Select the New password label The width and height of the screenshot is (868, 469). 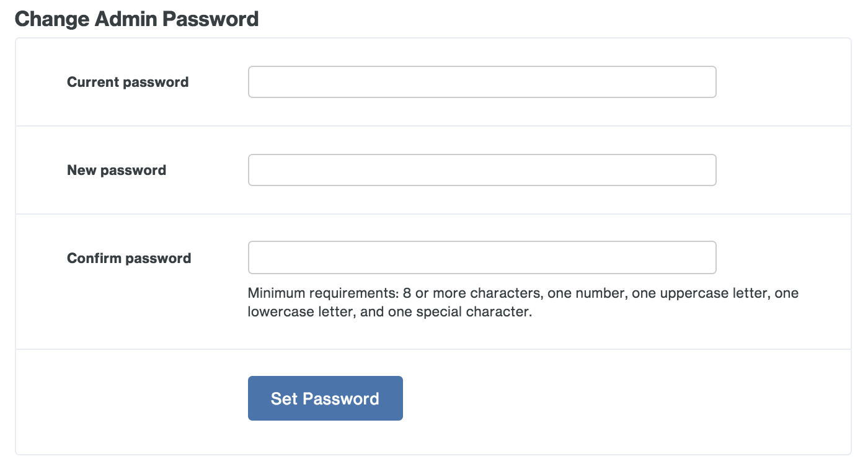pyautogui.click(x=116, y=169)
